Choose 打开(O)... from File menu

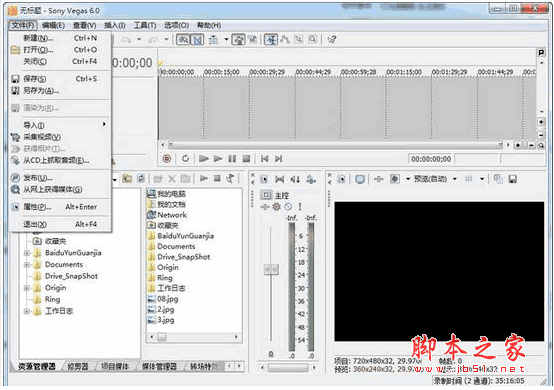[x=60, y=50]
